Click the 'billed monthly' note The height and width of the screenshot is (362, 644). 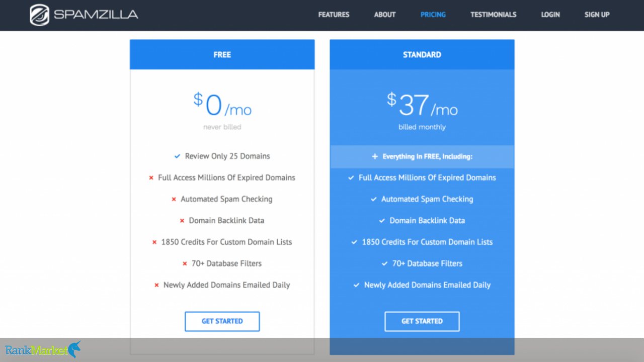click(422, 127)
